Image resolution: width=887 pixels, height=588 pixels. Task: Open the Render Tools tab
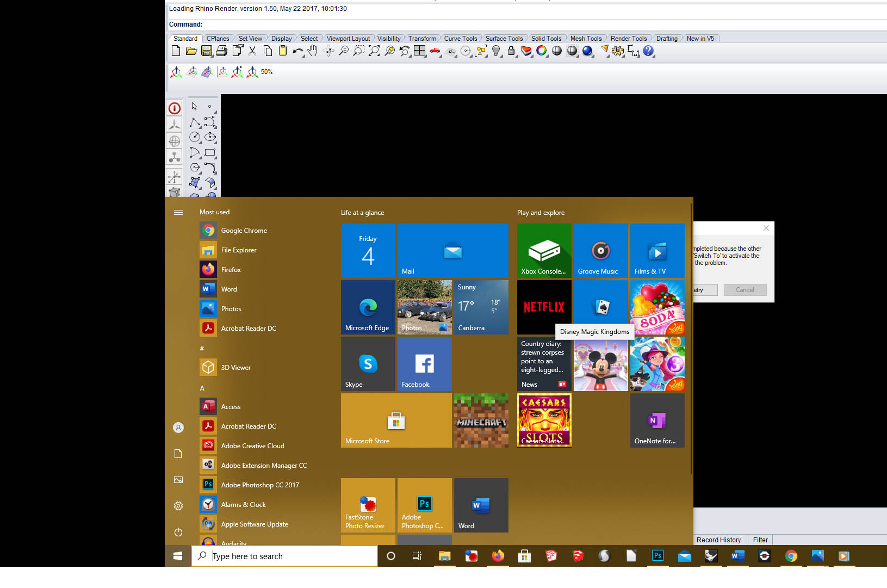pos(628,39)
